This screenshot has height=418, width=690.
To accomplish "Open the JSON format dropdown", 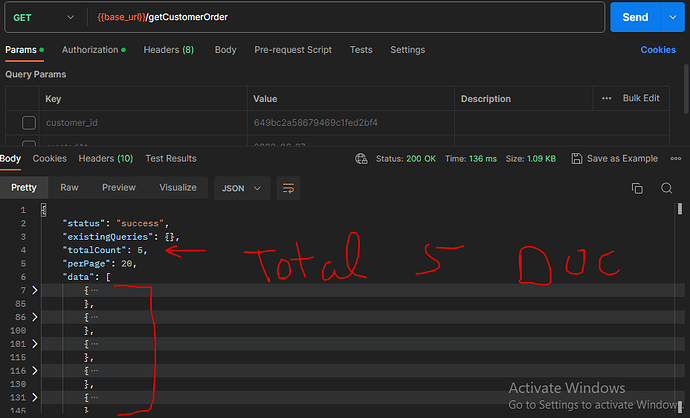I will coord(244,188).
